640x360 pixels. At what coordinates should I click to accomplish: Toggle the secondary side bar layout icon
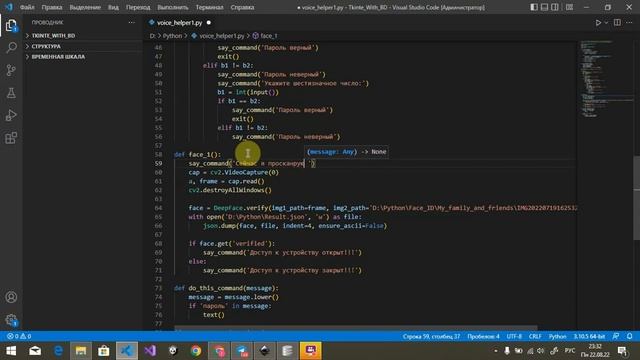[x=555, y=7]
